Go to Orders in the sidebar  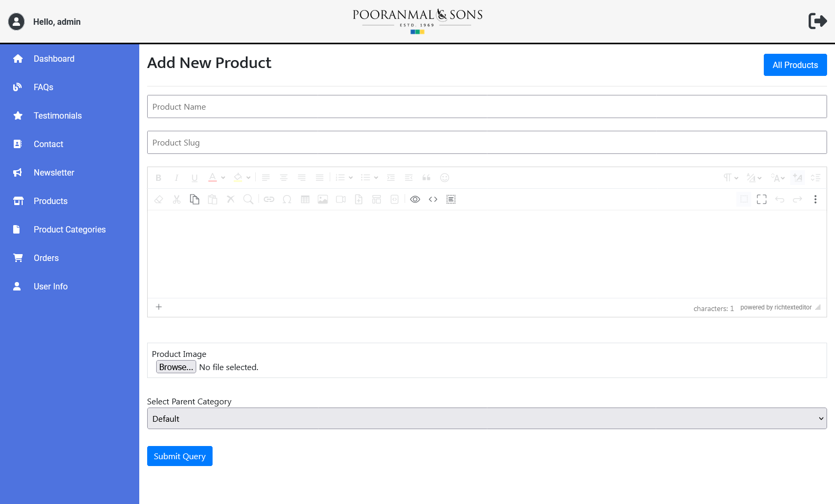pyautogui.click(x=46, y=258)
